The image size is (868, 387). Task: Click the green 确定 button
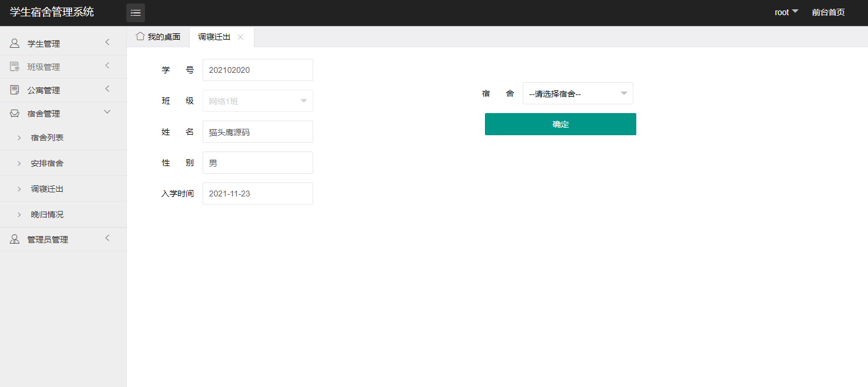[x=561, y=124]
